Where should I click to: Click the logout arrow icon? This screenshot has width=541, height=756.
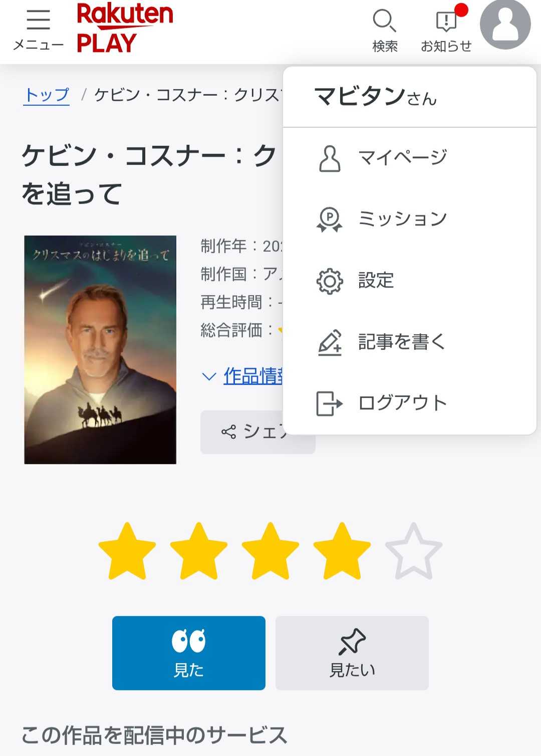330,404
